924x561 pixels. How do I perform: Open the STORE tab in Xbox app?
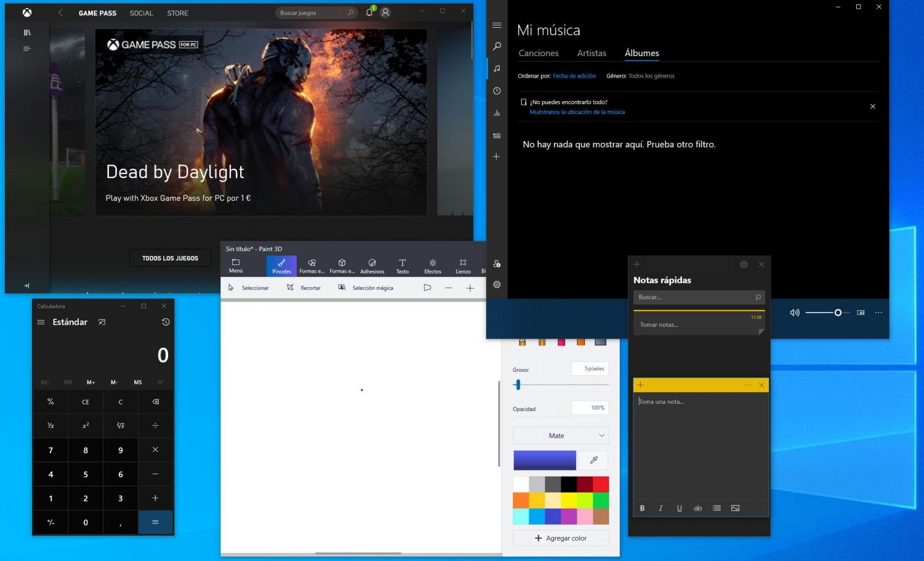[x=177, y=13]
